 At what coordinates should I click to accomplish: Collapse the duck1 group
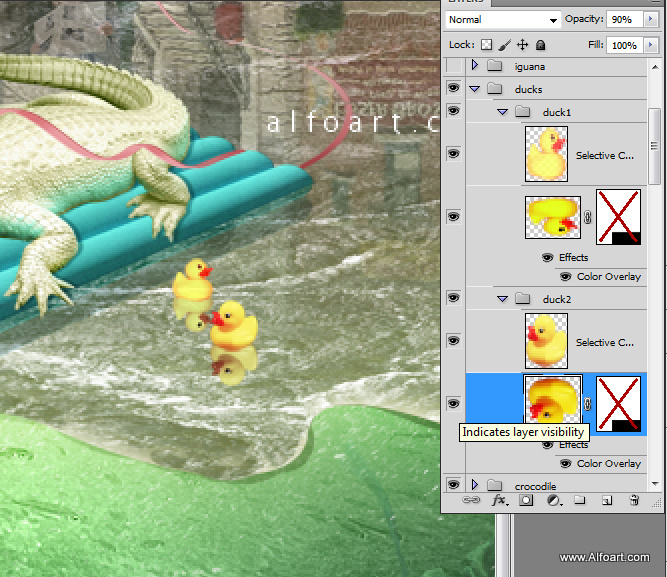click(x=502, y=112)
